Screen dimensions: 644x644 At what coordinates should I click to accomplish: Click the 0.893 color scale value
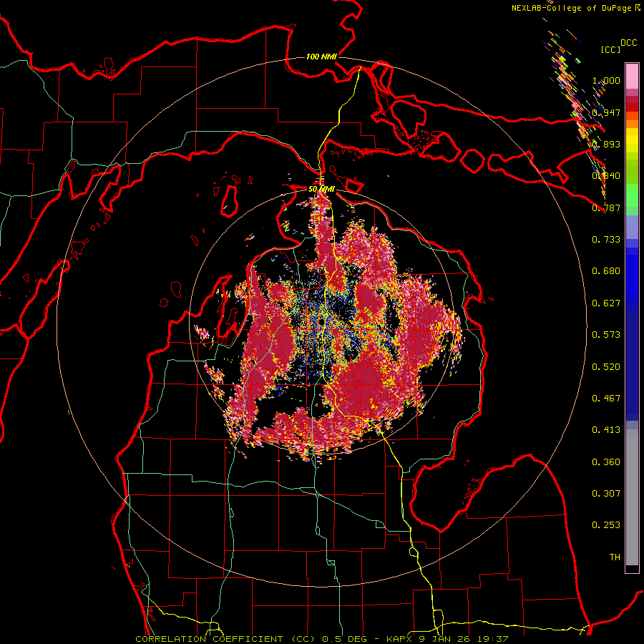[x=606, y=144]
